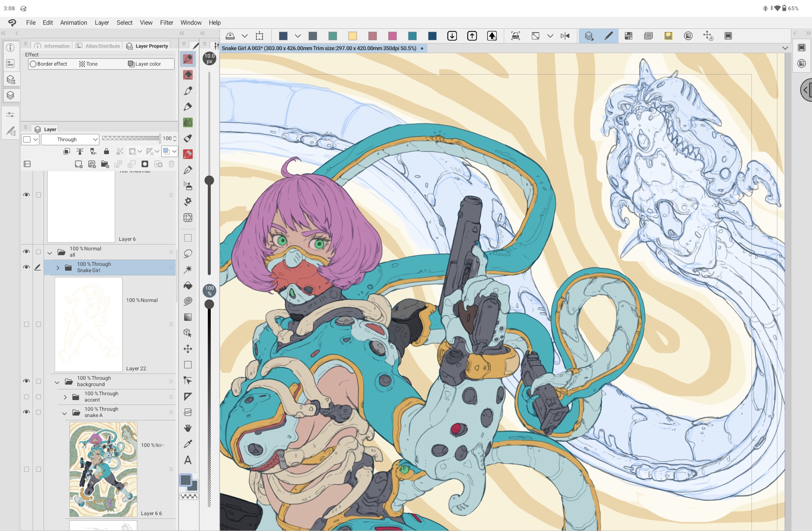Click the Layer color button
The image size is (812, 531).
pos(145,64)
